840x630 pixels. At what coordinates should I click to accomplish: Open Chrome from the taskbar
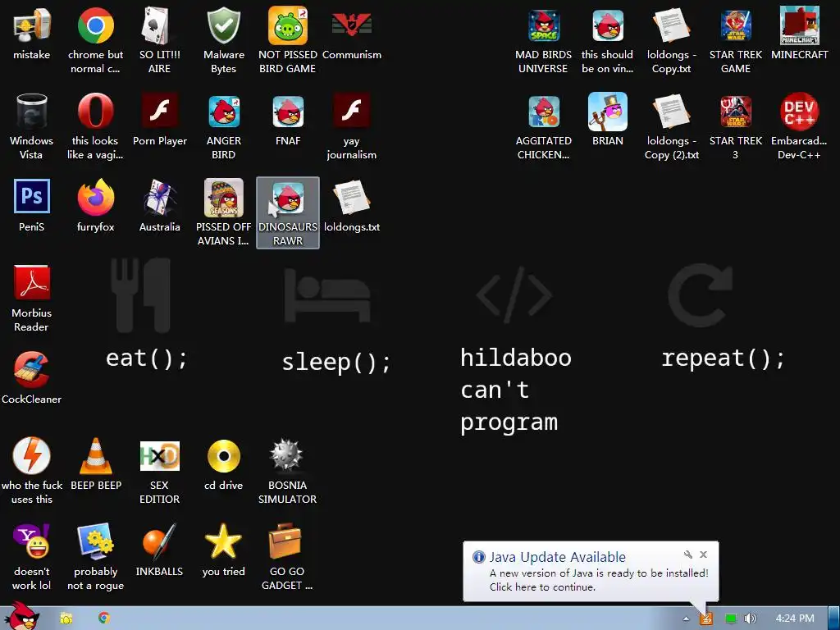point(104,618)
